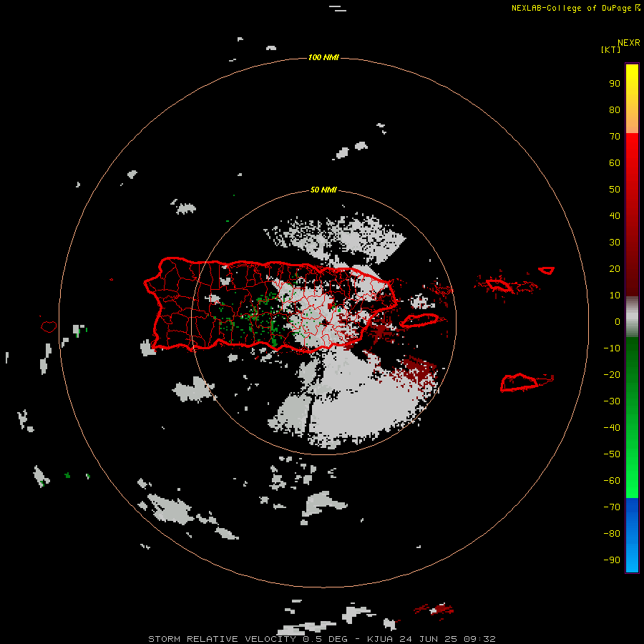Click the St. Croix island outline in the southeast
This screenshot has width=644, height=644.
point(519,382)
